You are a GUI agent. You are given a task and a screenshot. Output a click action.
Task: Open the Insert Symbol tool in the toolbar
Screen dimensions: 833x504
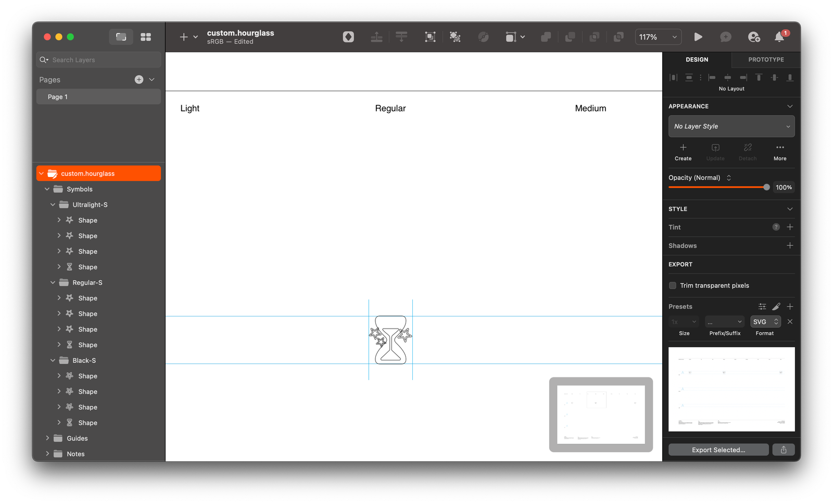click(x=349, y=37)
